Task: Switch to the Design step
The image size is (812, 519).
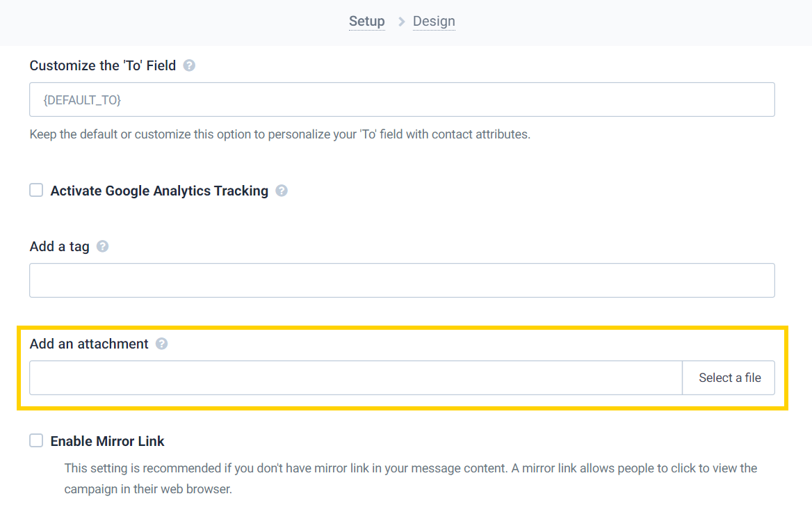Action: click(x=434, y=22)
